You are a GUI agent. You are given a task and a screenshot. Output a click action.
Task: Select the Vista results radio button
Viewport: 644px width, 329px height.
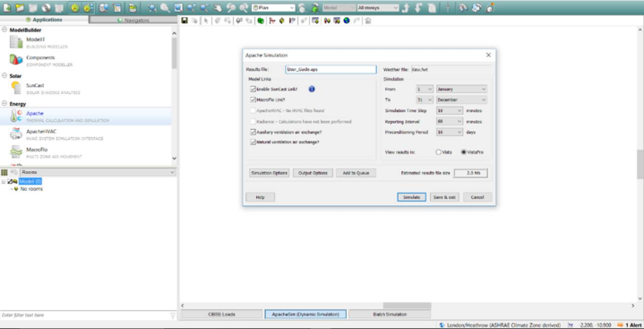[x=438, y=152]
